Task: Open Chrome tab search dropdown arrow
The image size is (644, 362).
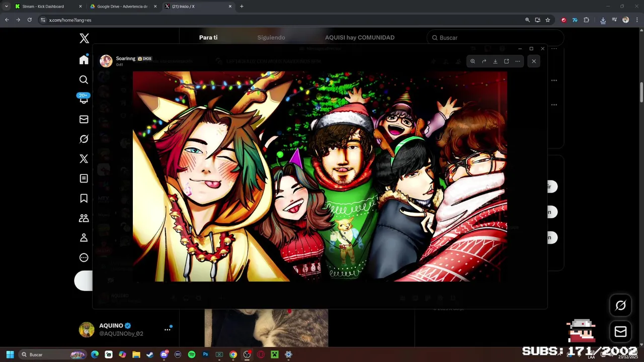Action: tap(6, 7)
